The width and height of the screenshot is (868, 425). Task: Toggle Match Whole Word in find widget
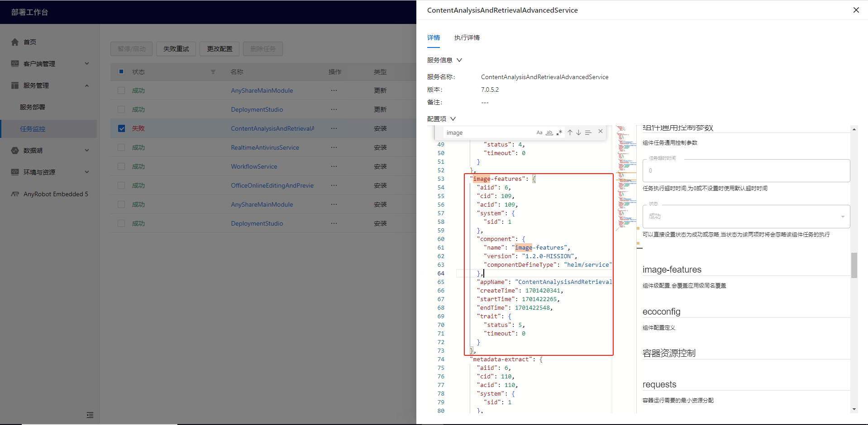[x=549, y=132]
